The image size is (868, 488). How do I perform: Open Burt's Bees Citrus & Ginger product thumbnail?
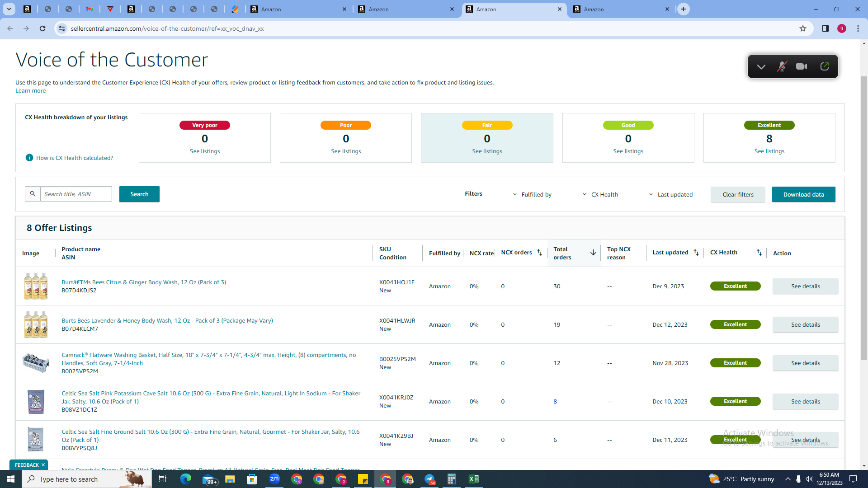click(36, 286)
